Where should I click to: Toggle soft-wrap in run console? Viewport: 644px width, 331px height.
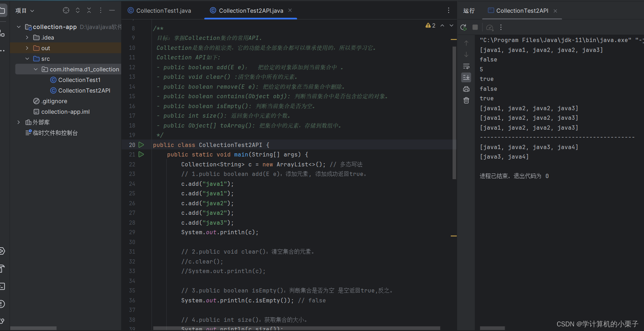(466, 66)
